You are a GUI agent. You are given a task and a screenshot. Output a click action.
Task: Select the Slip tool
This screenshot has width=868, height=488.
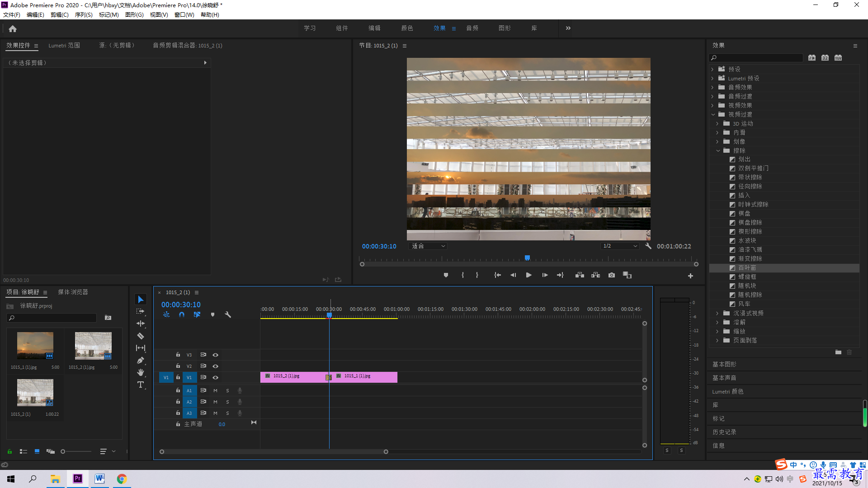click(x=141, y=348)
